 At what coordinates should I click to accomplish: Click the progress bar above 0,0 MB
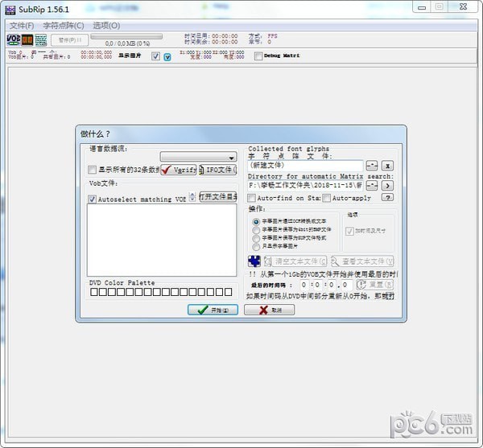coord(126,37)
